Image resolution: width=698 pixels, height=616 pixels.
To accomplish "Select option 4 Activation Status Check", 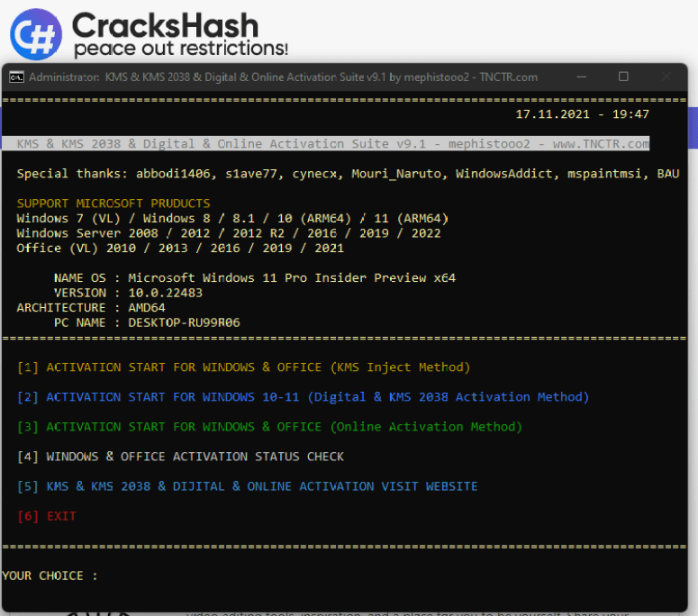I will pyautogui.click(x=180, y=457).
